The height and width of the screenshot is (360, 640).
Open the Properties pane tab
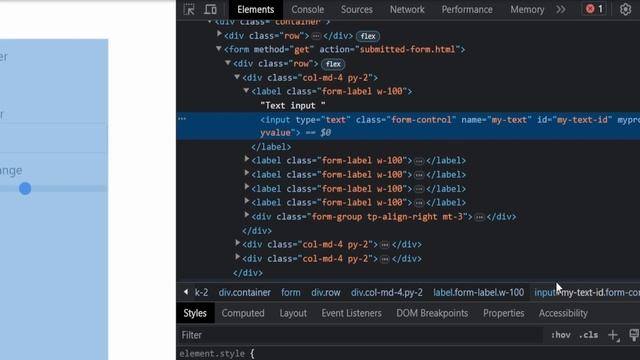click(503, 313)
